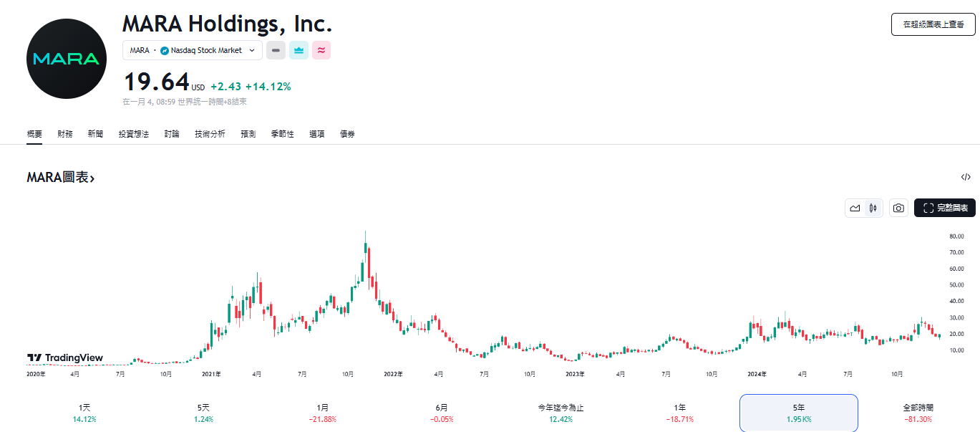Take a snapshot with the camera icon
Viewport: 980px width, 432px height.
[898, 208]
